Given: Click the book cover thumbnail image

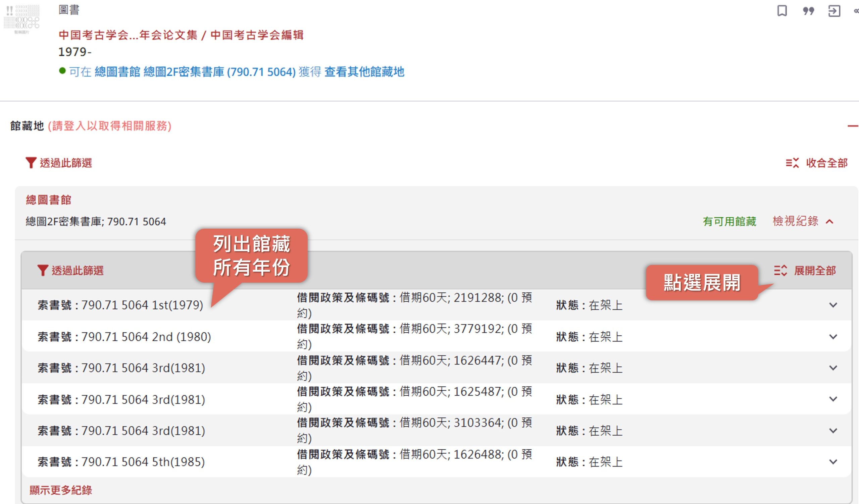Looking at the screenshot, I should click(21, 19).
